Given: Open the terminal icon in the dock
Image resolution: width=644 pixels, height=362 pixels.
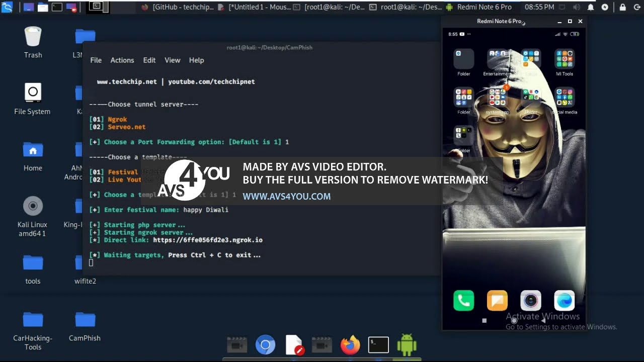Looking at the screenshot, I should coord(378,345).
